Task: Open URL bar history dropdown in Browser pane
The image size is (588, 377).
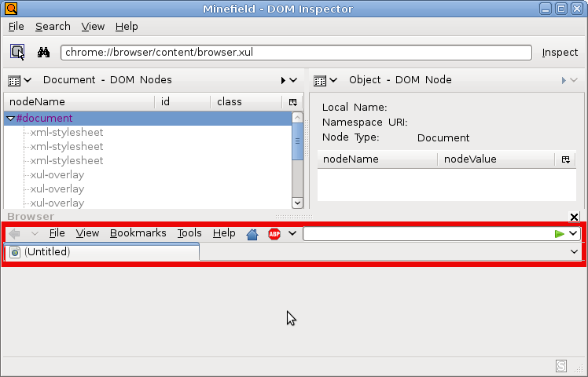Action: tap(573, 233)
